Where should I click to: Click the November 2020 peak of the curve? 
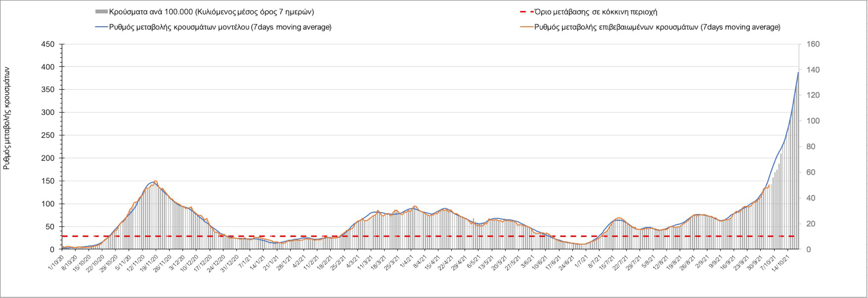click(x=154, y=181)
